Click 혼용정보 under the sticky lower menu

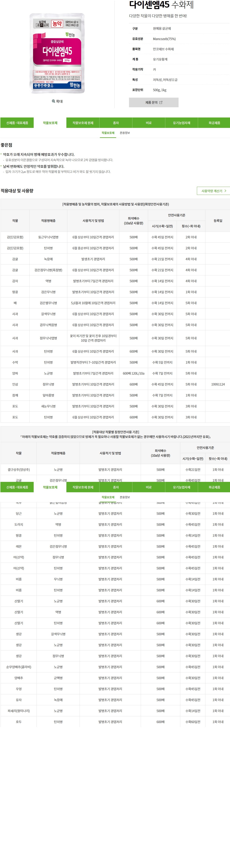pos(125,497)
